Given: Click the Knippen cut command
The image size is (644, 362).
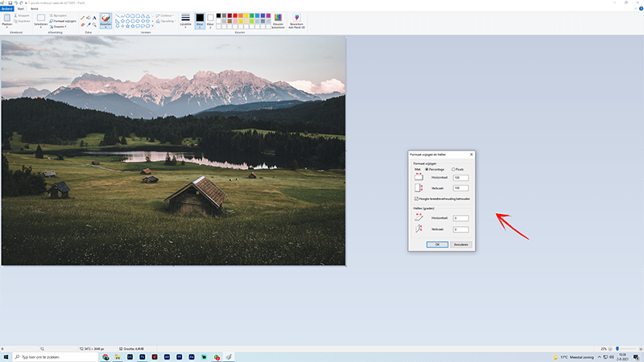Looking at the screenshot, I should tap(22, 15).
